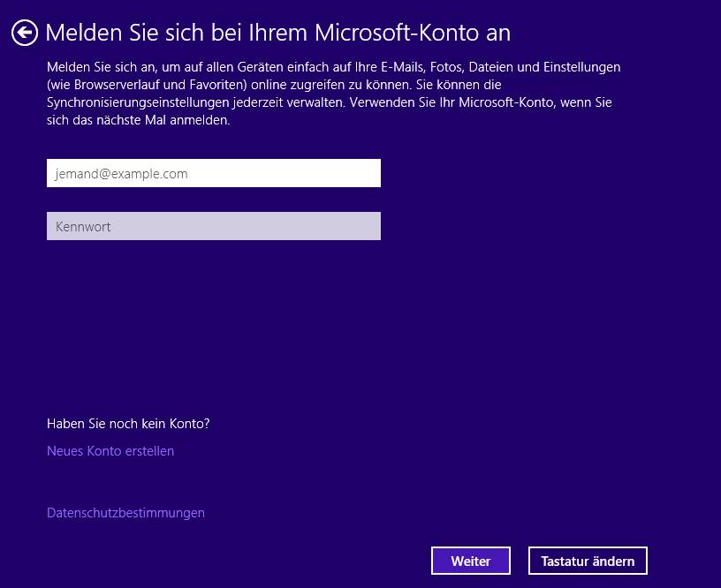Return to the previous setup page
Image resolution: width=721 pixels, height=588 pixels.
click(25, 33)
